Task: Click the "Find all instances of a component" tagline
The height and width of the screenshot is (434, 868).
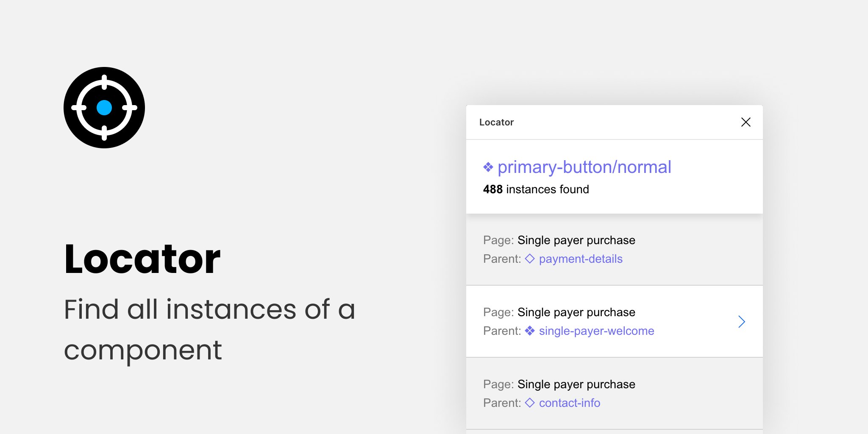Action: pyautogui.click(x=209, y=329)
